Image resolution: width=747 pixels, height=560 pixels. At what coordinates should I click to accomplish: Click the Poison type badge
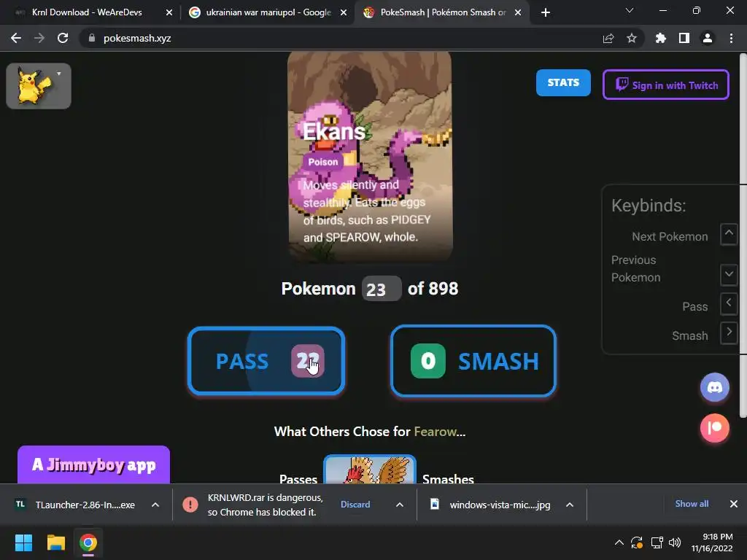point(323,162)
